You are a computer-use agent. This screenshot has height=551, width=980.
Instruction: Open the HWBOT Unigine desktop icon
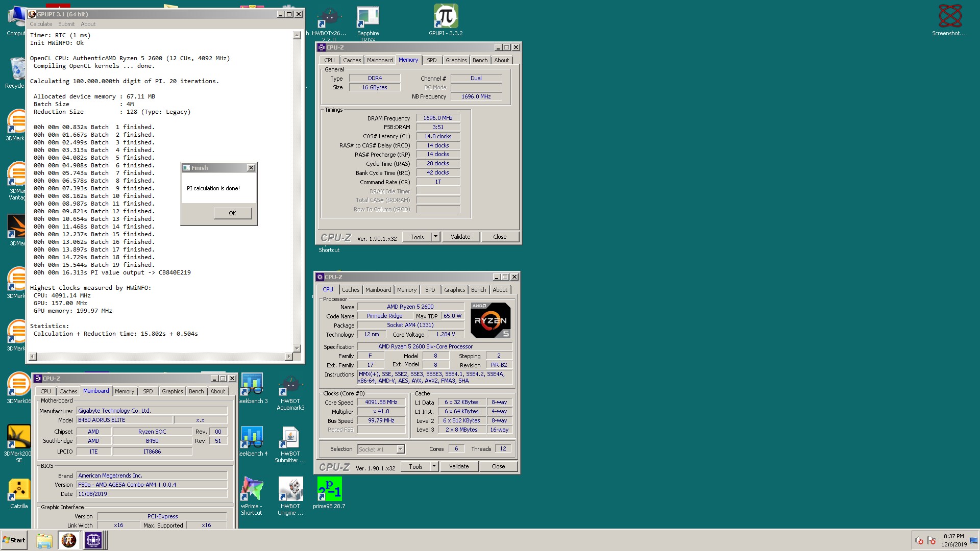pos(290,496)
